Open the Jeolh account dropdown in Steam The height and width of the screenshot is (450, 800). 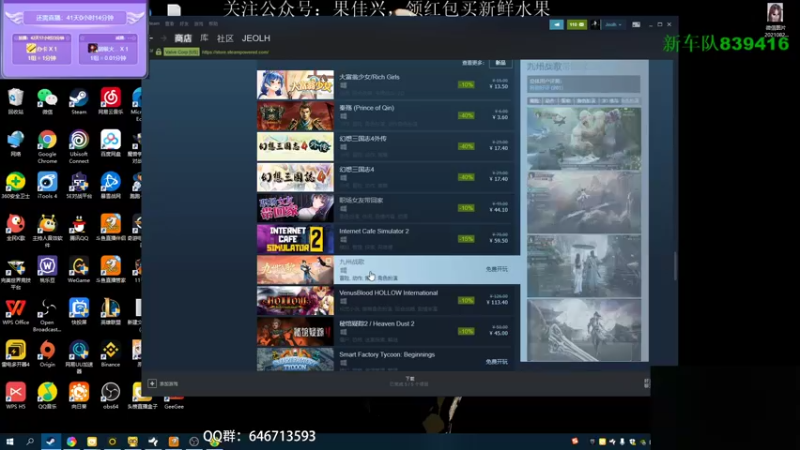(613, 24)
